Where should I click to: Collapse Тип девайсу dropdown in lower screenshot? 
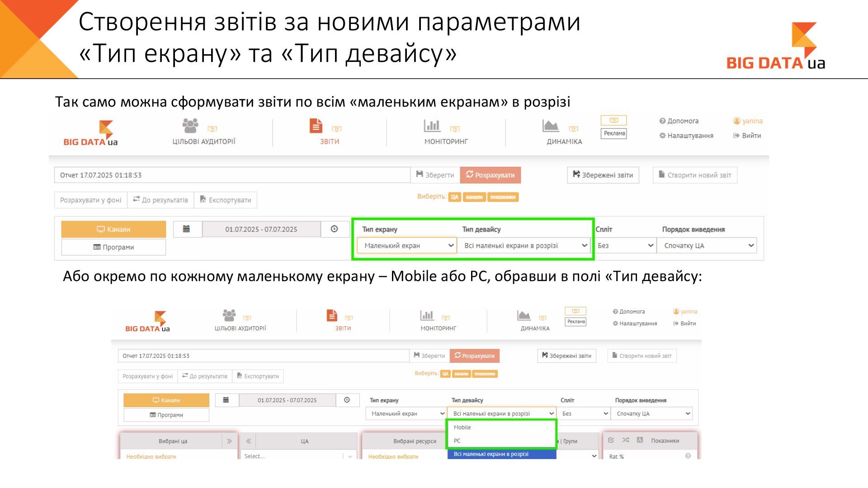point(502,413)
